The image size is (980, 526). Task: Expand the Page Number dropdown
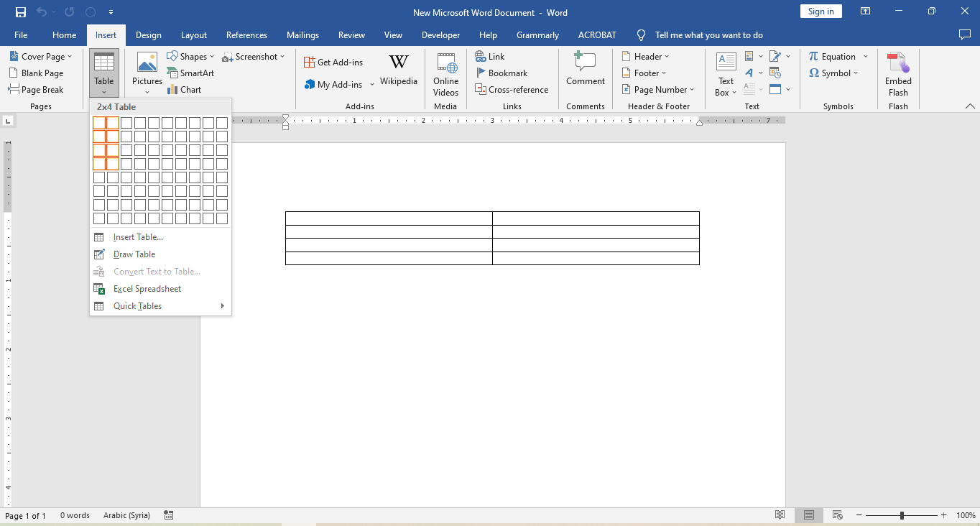tap(658, 90)
